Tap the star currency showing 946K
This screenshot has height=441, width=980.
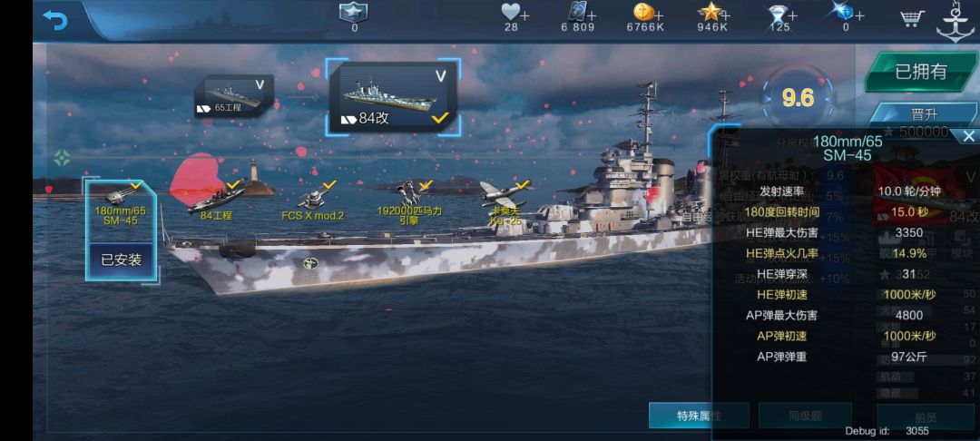[x=712, y=17]
